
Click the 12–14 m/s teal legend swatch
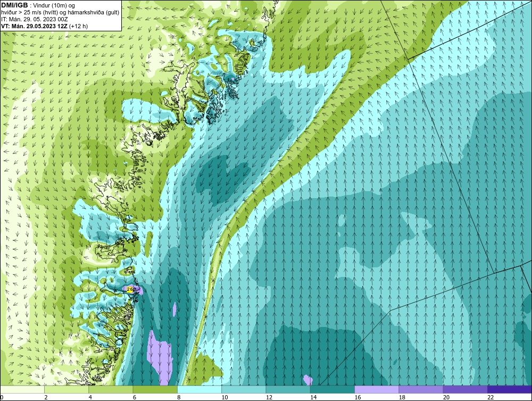288,389
